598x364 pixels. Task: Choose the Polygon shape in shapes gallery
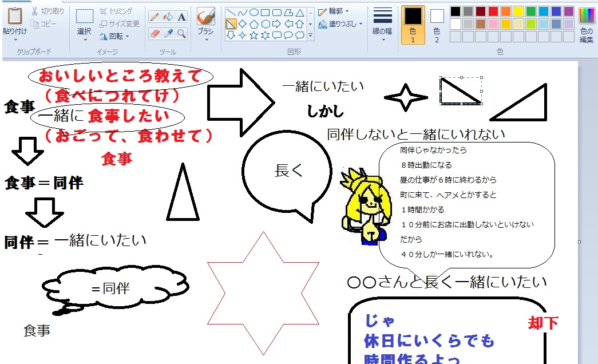tap(288, 13)
